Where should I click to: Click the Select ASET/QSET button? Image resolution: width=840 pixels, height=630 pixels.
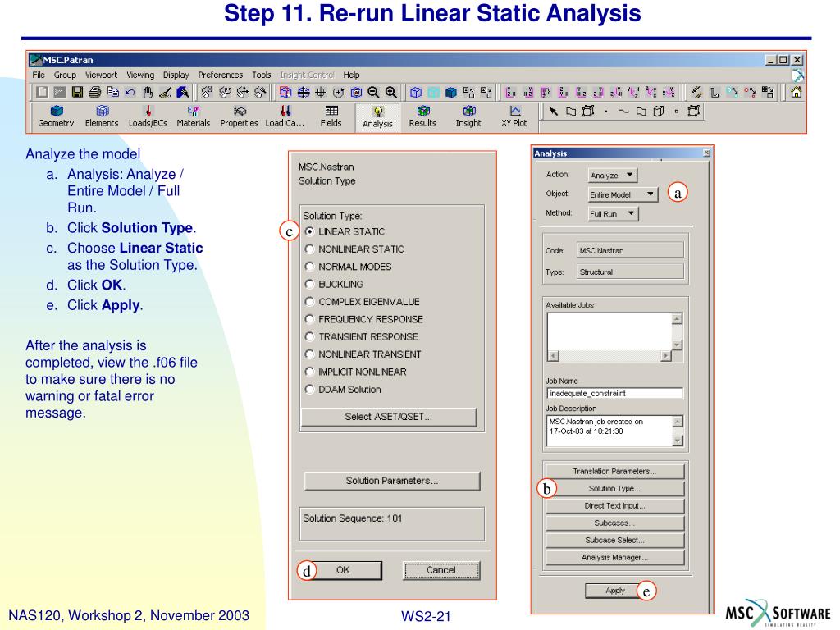point(388,417)
